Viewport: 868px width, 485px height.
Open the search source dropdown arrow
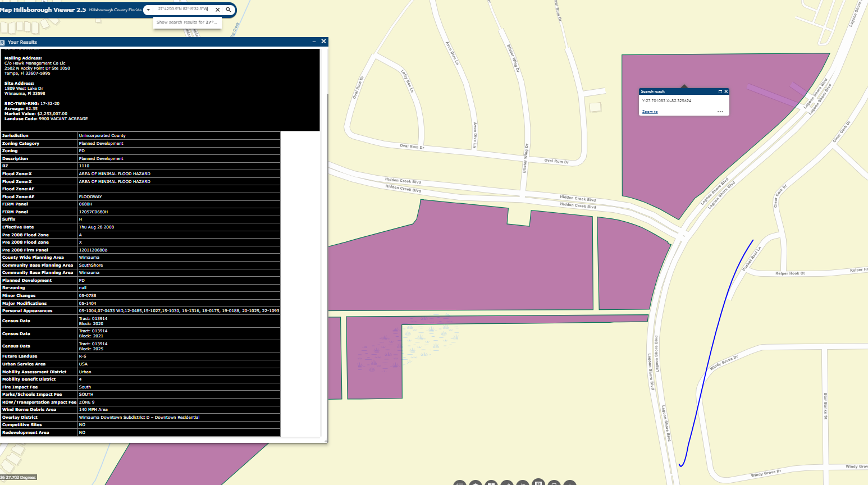[x=148, y=10]
